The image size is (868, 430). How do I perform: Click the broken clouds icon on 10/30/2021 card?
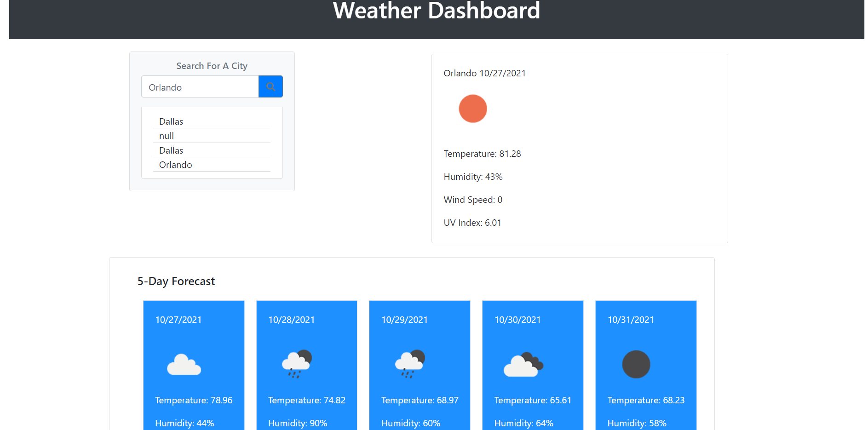tap(523, 365)
